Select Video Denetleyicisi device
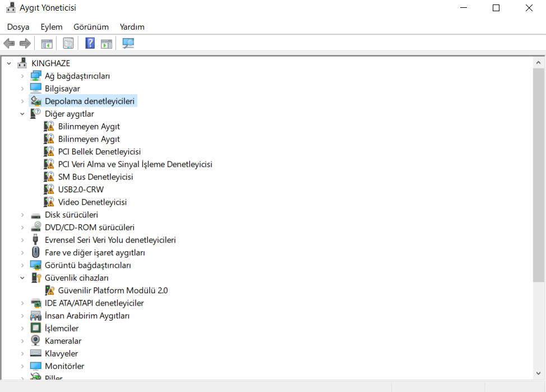 [92, 202]
